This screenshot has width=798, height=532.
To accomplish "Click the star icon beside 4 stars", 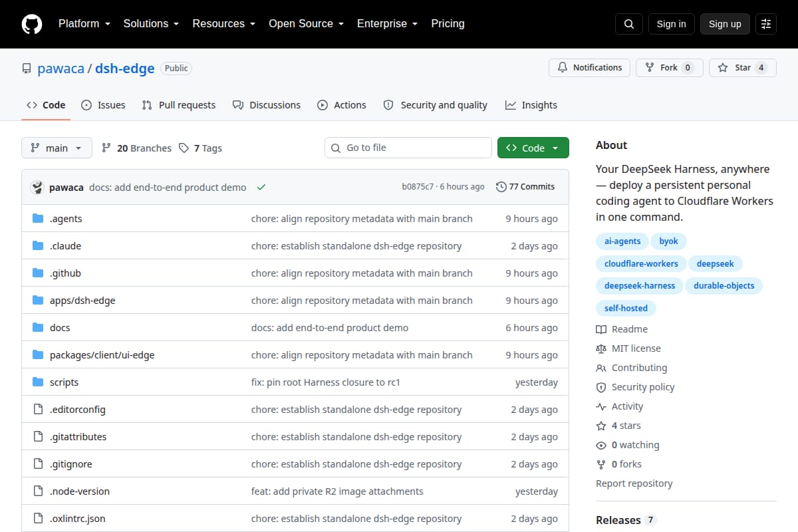I will [601, 426].
